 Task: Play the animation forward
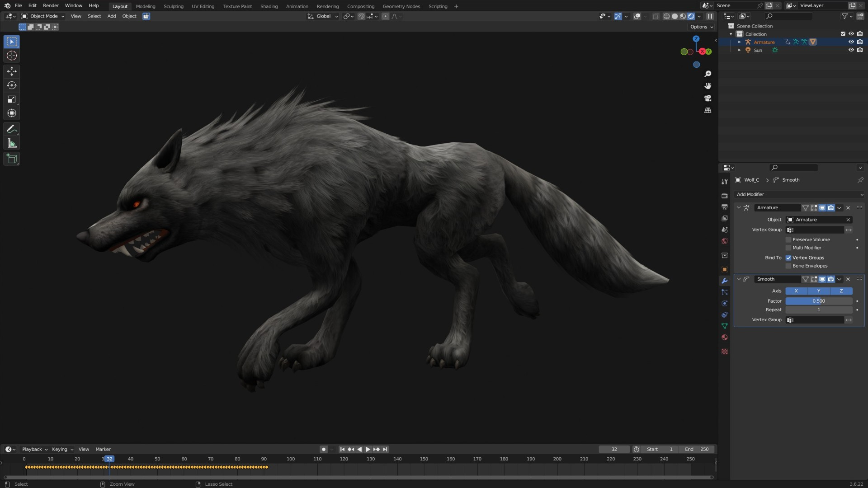click(x=368, y=450)
